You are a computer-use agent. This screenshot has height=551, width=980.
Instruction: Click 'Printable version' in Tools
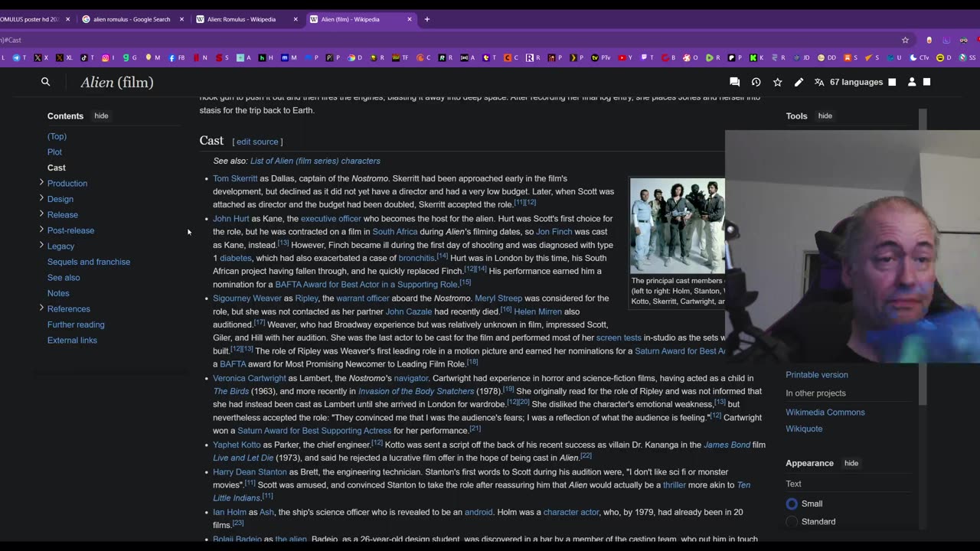point(816,375)
